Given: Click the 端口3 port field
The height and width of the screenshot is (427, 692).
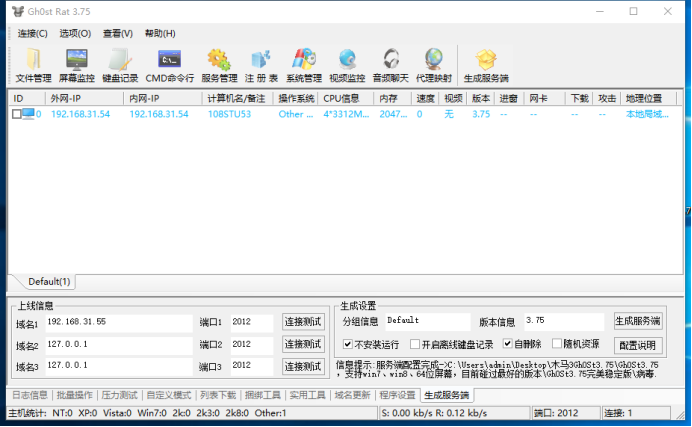Looking at the screenshot, I should (x=252, y=366).
